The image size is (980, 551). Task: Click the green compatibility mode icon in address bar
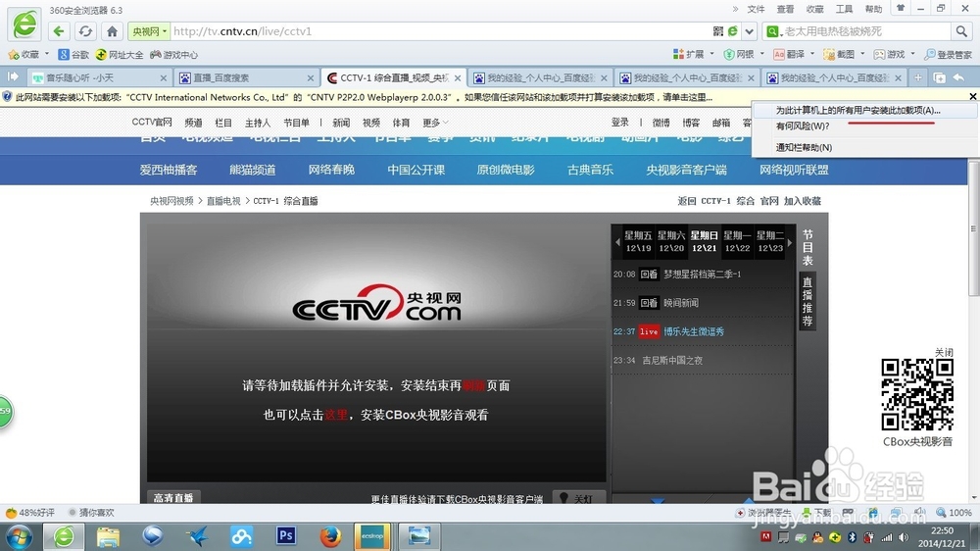732,31
